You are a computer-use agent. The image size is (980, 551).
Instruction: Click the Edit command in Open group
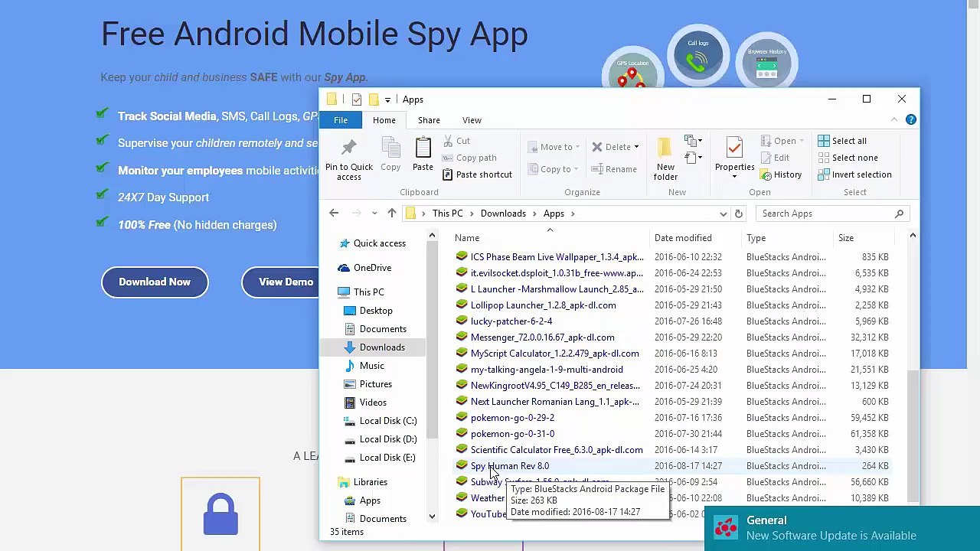click(775, 158)
